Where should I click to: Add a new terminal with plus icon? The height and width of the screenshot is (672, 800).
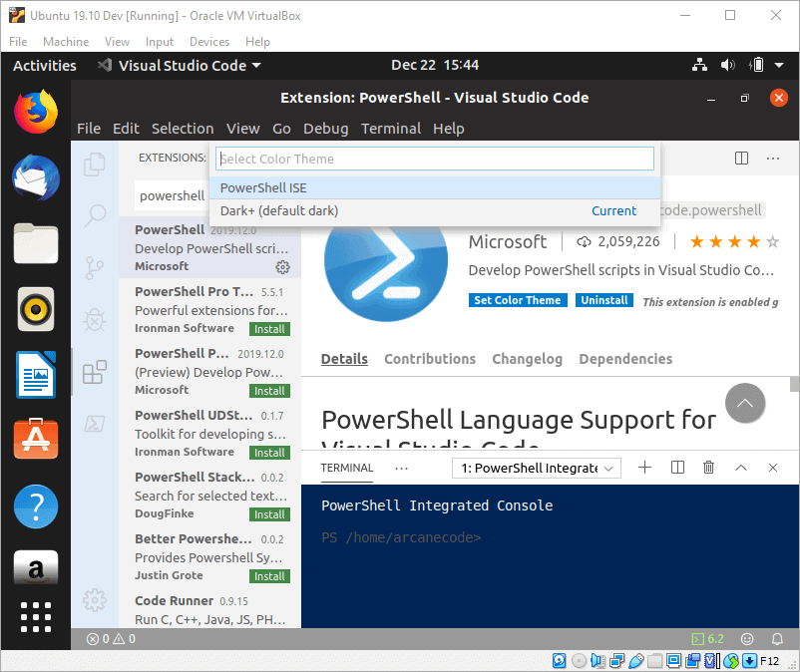(x=645, y=468)
